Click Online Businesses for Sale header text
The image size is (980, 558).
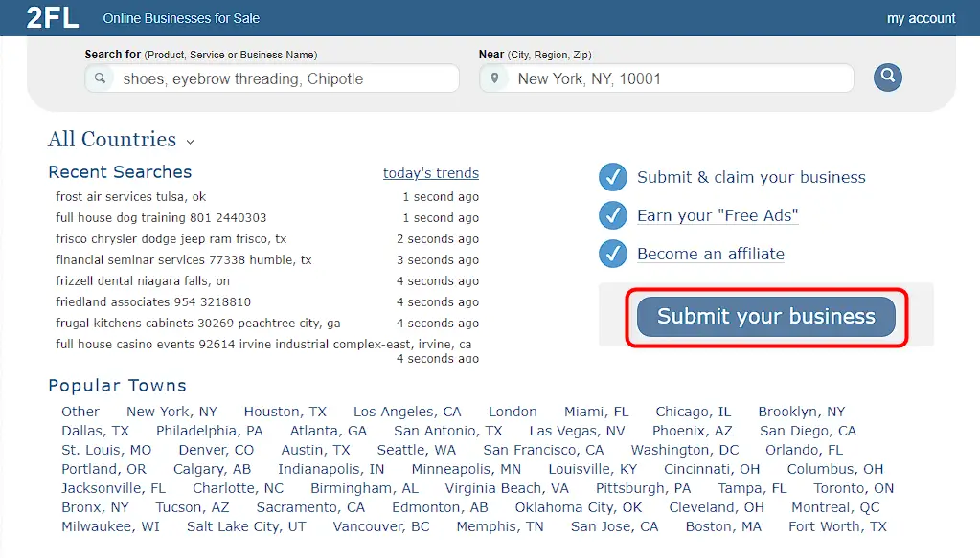[x=181, y=19]
